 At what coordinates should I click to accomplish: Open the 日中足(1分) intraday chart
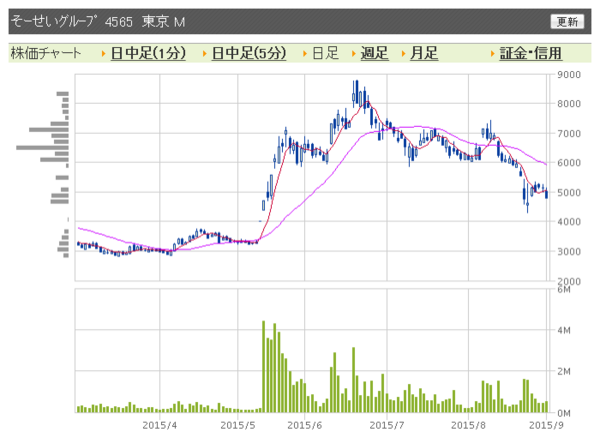pos(148,53)
